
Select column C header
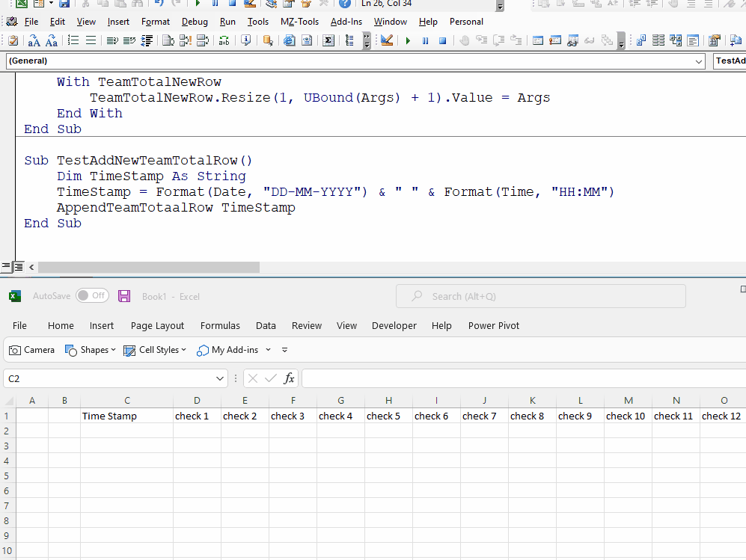(x=127, y=400)
